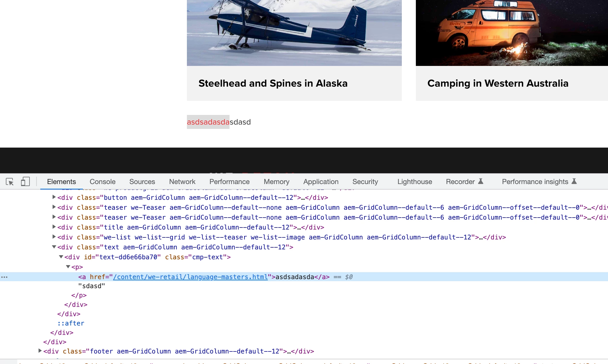
Task: Open the Console tab
Action: pos(103,182)
